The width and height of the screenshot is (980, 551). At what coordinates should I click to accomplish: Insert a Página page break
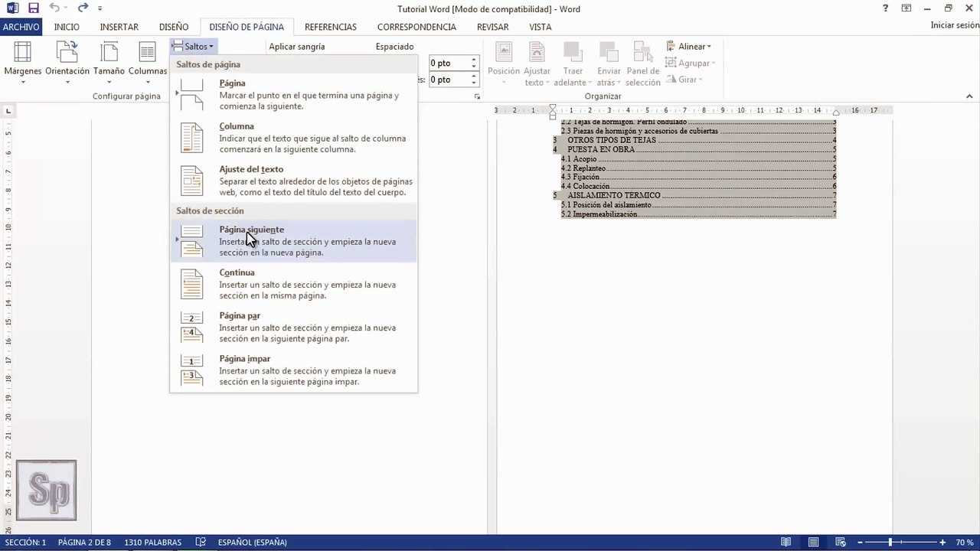[x=294, y=94]
